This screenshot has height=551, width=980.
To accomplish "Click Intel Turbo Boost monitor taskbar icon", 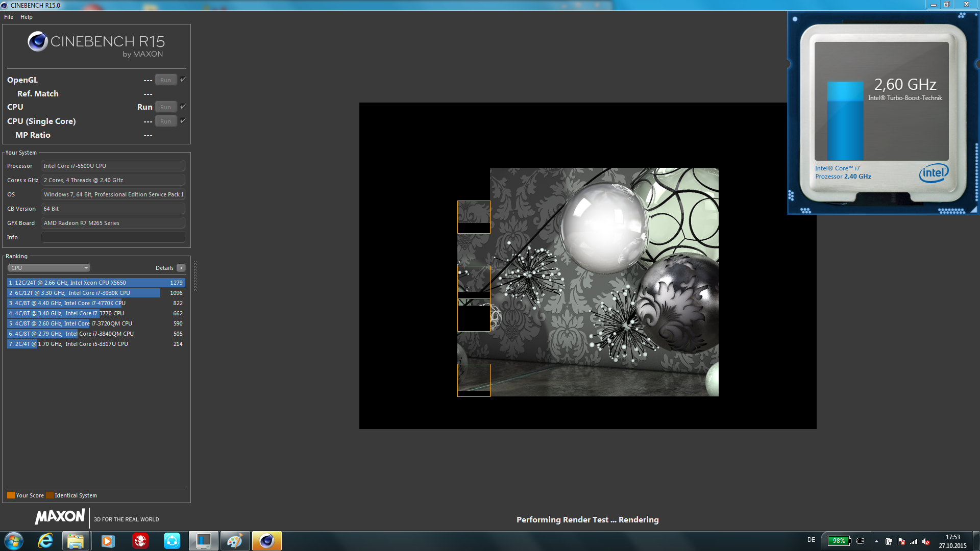I will click(x=203, y=541).
